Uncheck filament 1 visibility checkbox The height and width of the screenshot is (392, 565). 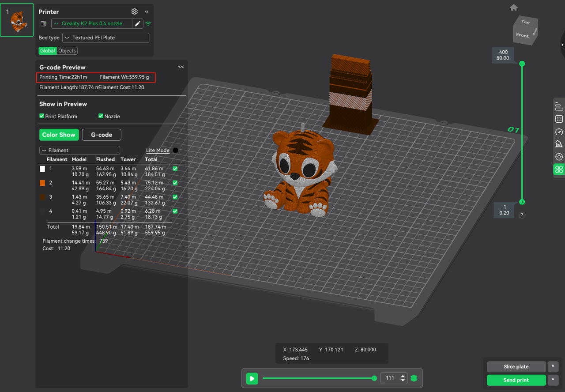175,169
